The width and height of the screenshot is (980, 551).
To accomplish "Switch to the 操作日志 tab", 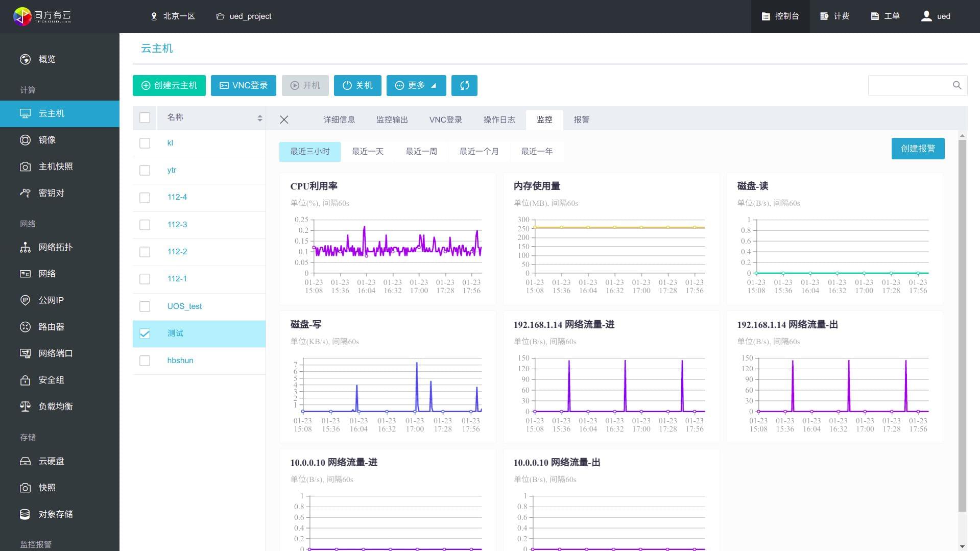I will tap(499, 119).
